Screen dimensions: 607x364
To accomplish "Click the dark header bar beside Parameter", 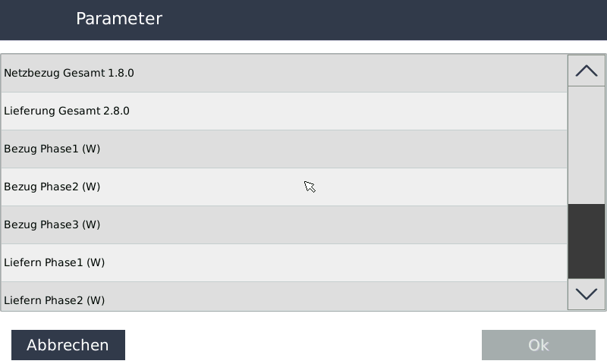I will [x=379, y=19].
